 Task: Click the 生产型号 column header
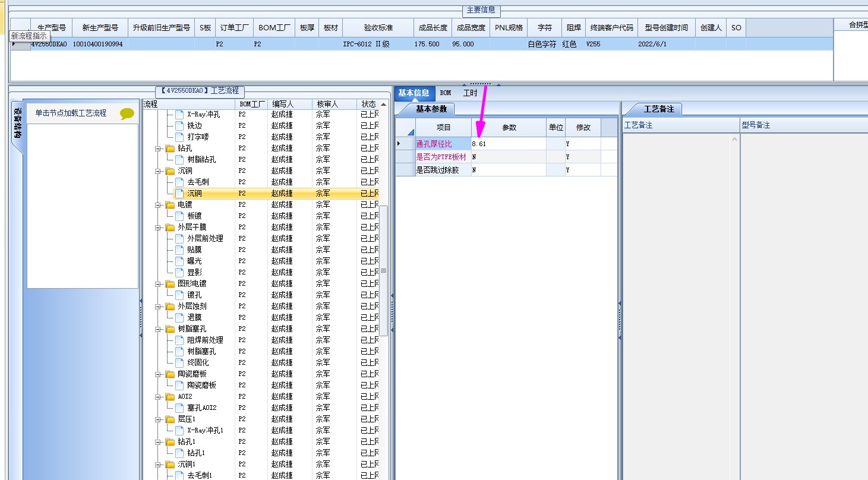52,27
